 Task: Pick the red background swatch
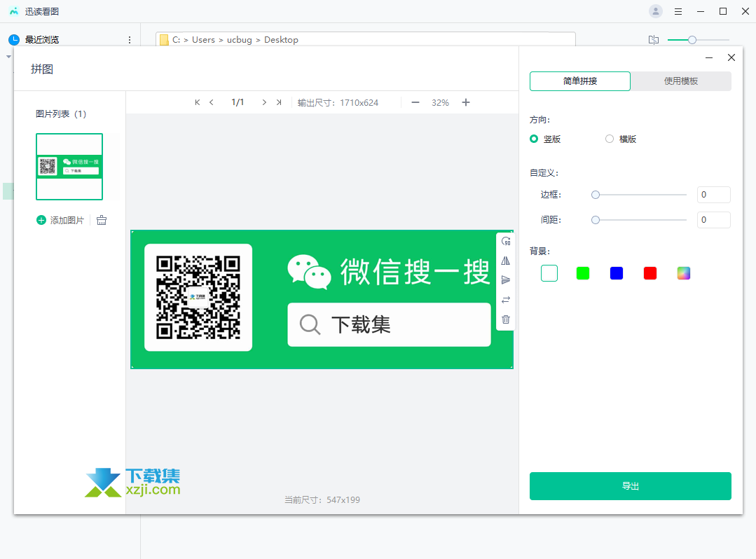pos(650,273)
